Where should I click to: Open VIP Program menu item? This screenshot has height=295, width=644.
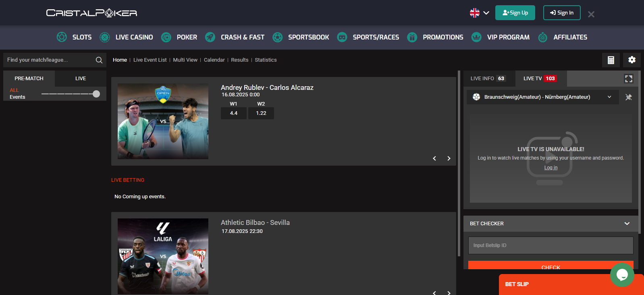pyautogui.click(x=508, y=37)
